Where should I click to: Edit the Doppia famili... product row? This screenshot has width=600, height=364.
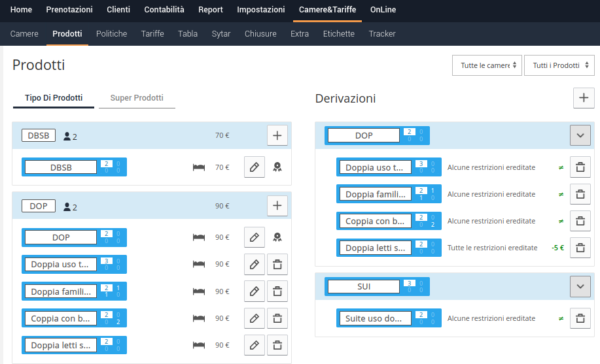click(254, 291)
